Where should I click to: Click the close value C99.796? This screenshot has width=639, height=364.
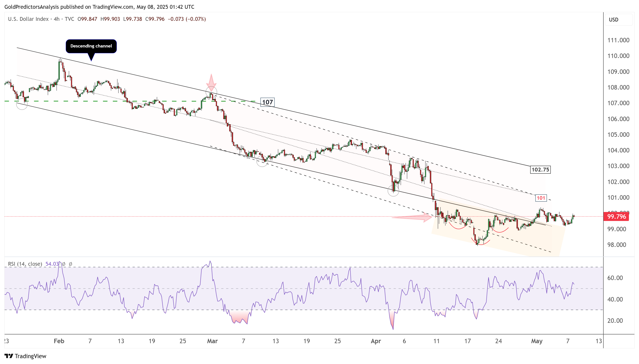point(155,19)
